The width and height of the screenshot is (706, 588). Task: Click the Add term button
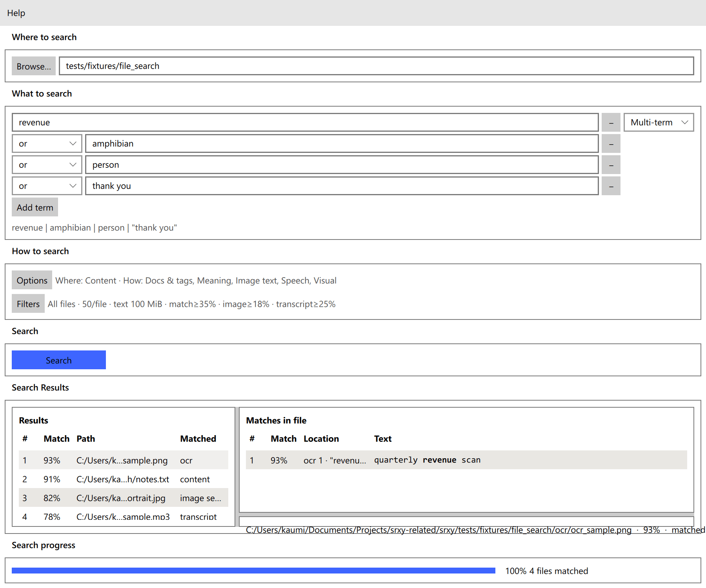click(x=35, y=207)
